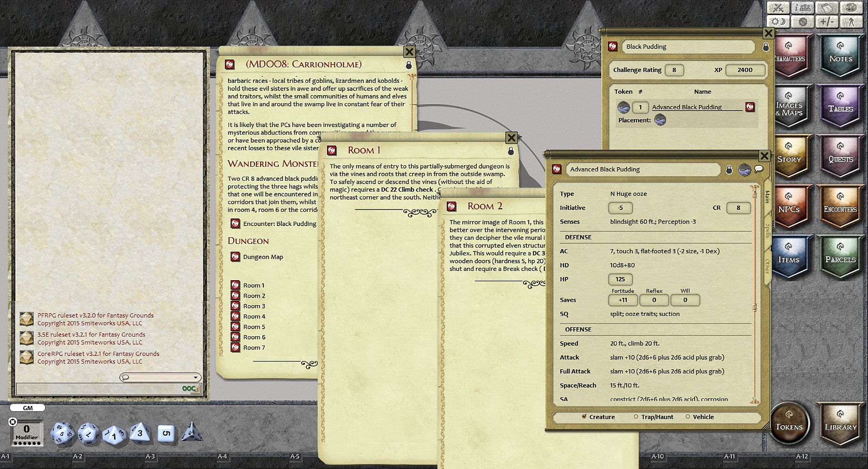This screenshot has width=868, height=469.
Task: Select the Creature radio option
Action: (584, 417)
